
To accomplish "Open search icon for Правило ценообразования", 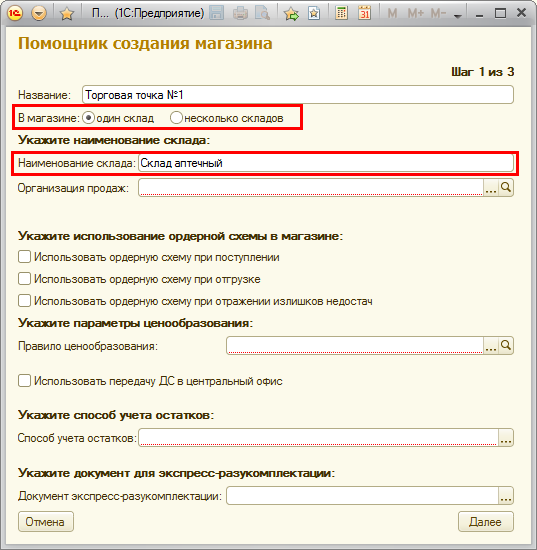I will click(506, 346).
